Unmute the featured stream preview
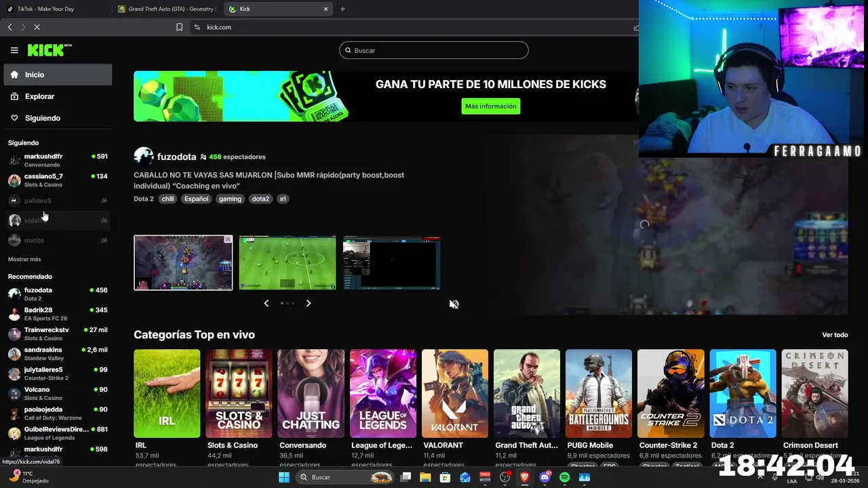Screen dimensions: 868x488 [454, 304]
